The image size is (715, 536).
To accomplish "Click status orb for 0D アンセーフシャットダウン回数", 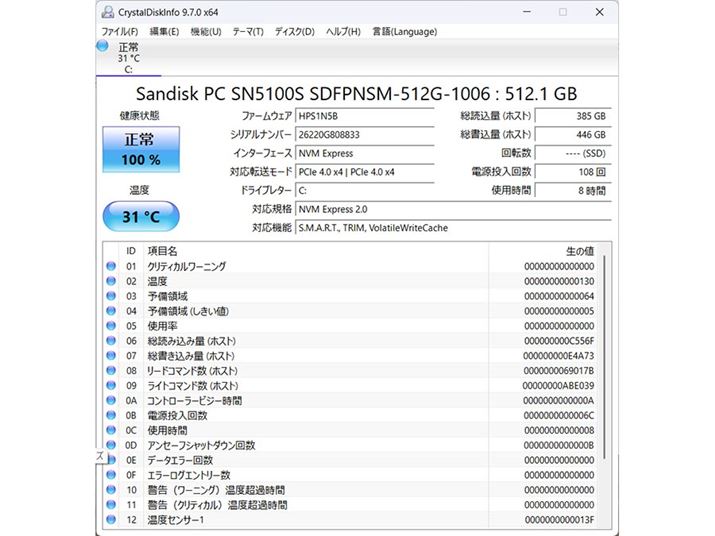I will click(x=111, y=445).
